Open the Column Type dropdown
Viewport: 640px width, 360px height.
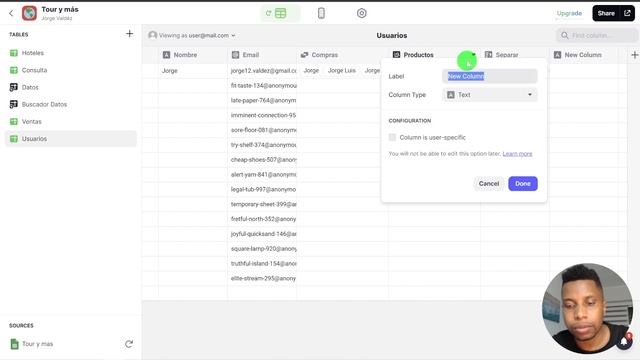[490, 95]
